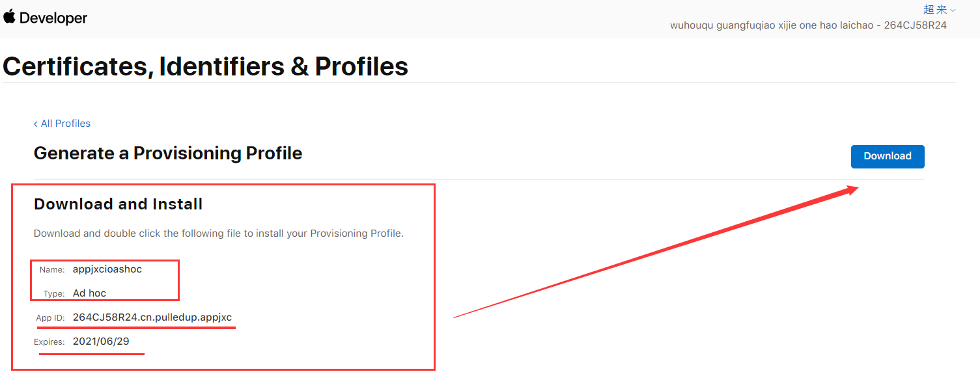980x387 pixels.
Task: Click the install instructions paragraph
Action: (218, 234)
